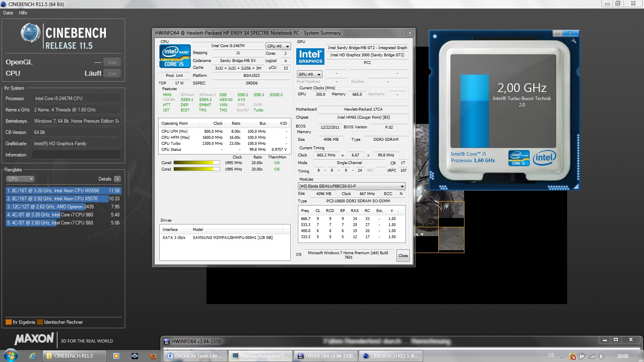Open the Datei menu in CINEBENCH
Image resolution: width=644 pixels, height=362 pixels.
click(x=8, y=13)
